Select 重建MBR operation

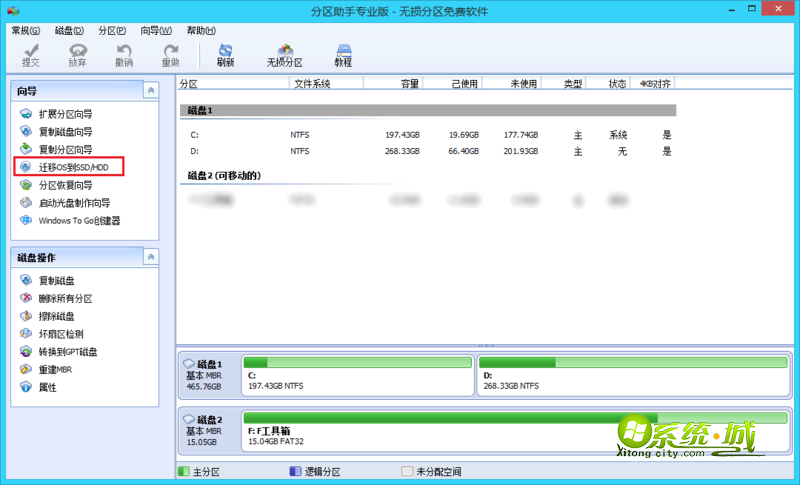(46, 369)
